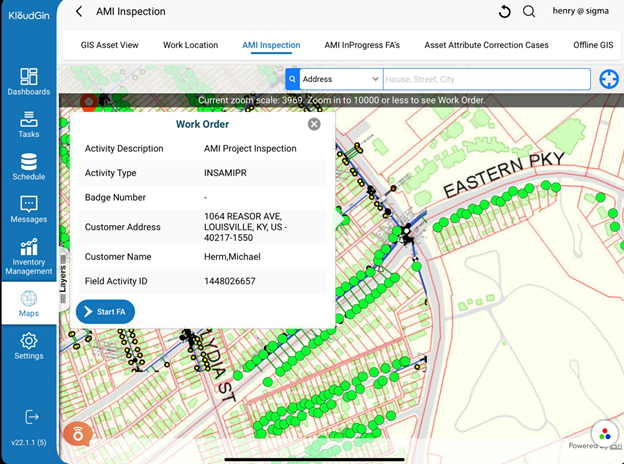Expand the Layers side panel handle
This screenshot has height=464, width=624.
[x=63, y=279]
